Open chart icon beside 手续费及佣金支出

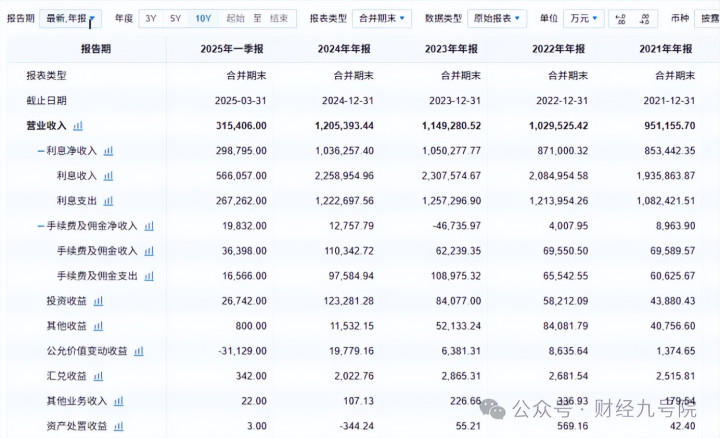point(149,276)
